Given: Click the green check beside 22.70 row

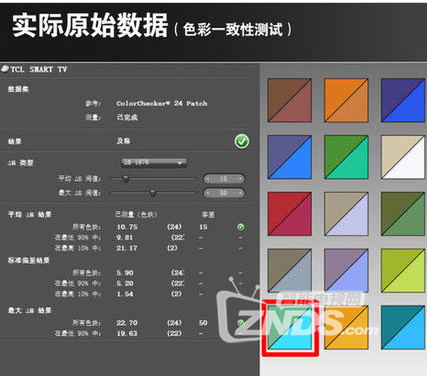Looking at the screenshot, I should (x=240, y=323).
